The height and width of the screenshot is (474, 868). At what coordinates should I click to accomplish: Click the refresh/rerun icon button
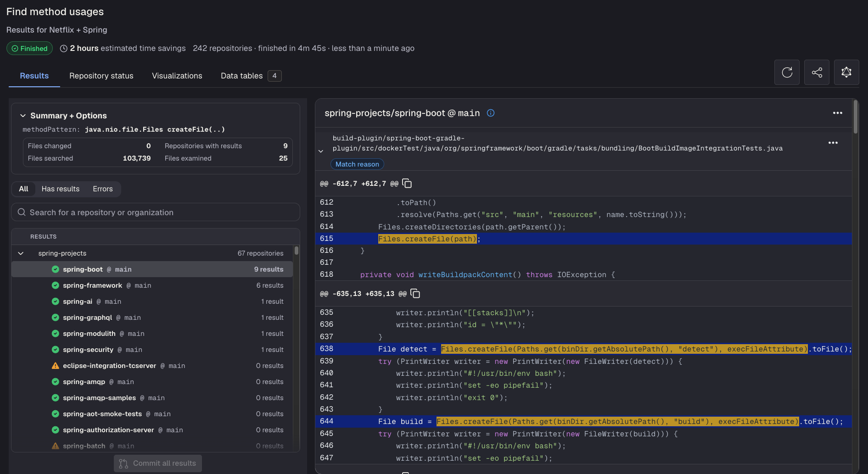coord(787,72)
